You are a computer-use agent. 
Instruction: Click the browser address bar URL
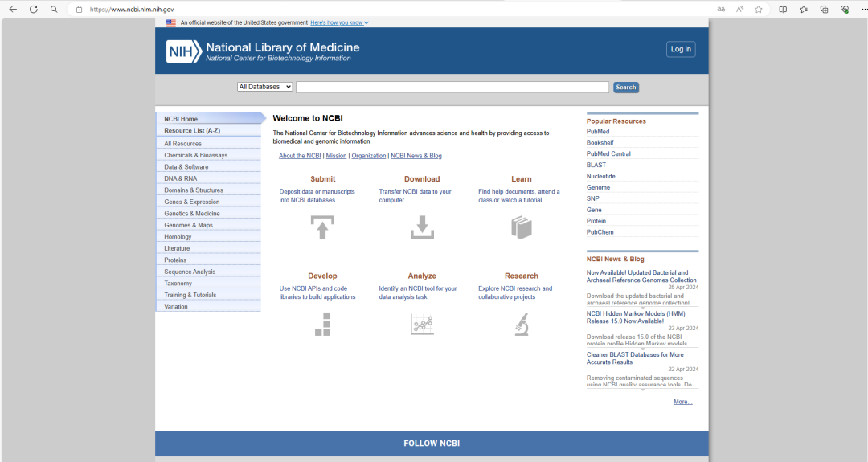coord(132,10)
